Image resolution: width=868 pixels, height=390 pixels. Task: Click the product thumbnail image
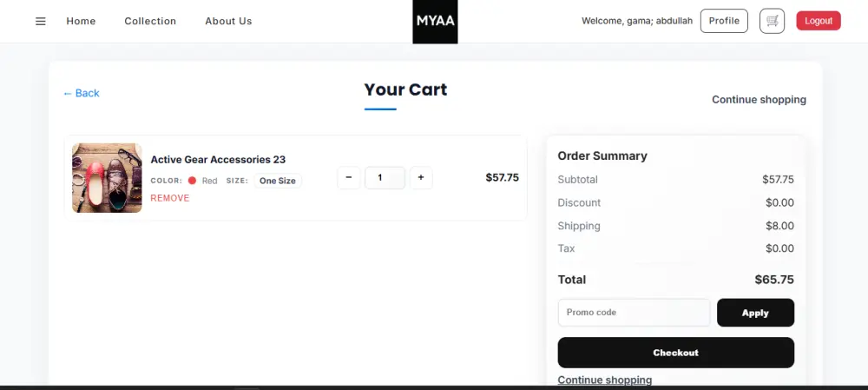(107, 178)
